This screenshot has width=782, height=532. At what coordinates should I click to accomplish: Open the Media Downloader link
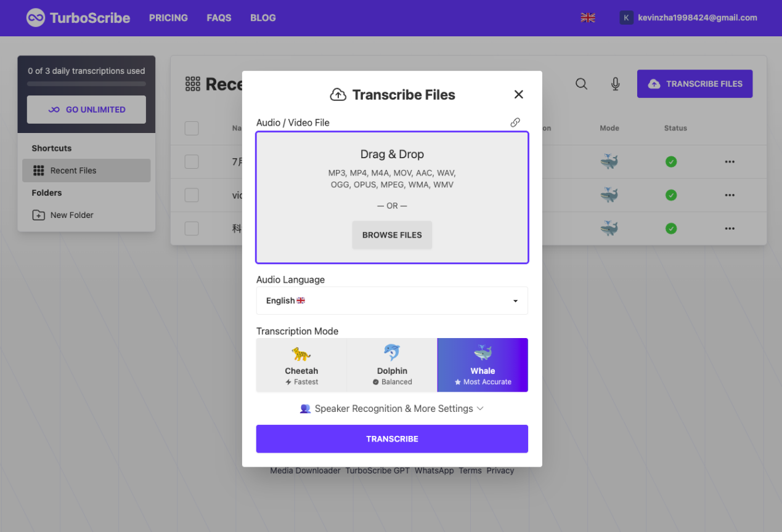pos(305,470)
